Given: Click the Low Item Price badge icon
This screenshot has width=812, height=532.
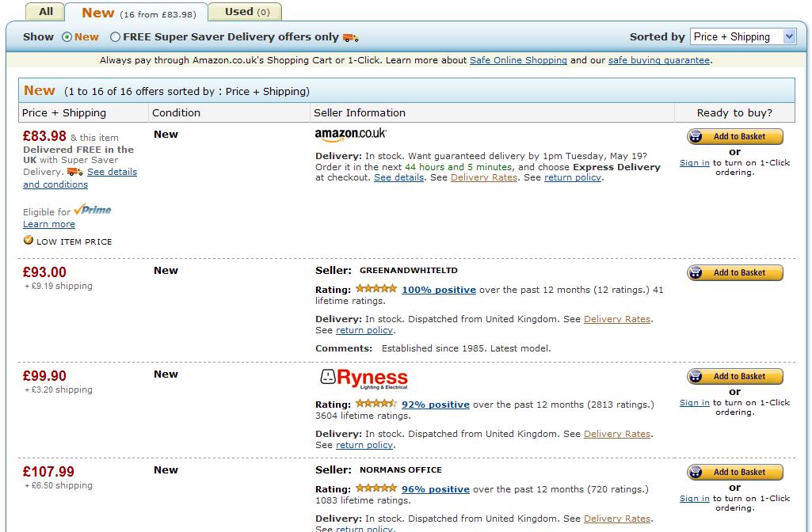Looking at the screenshot, I should point(29,240).
